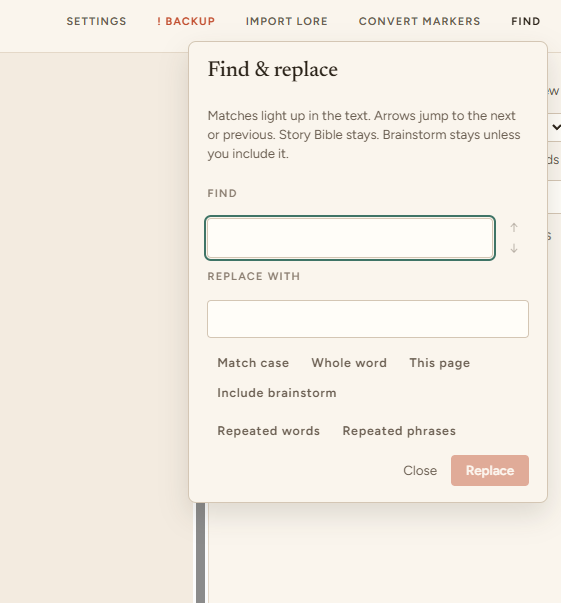Toggle Repeated phrases search
Screen dimensions: 561x603
(399, 431)
